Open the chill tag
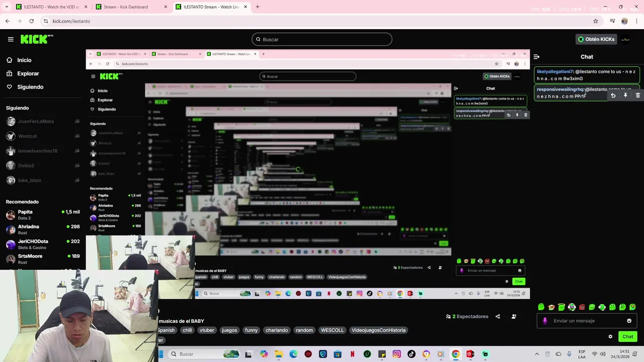Screen dimensions: 644x362 tap(187, 330)
